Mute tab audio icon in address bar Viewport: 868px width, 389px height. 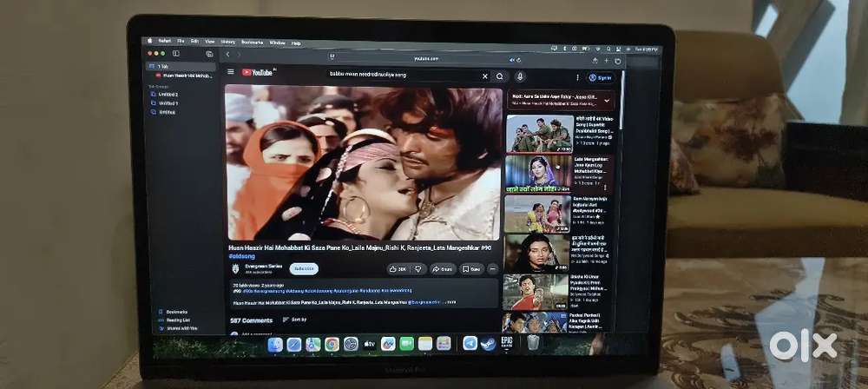[x=511, y=60]
